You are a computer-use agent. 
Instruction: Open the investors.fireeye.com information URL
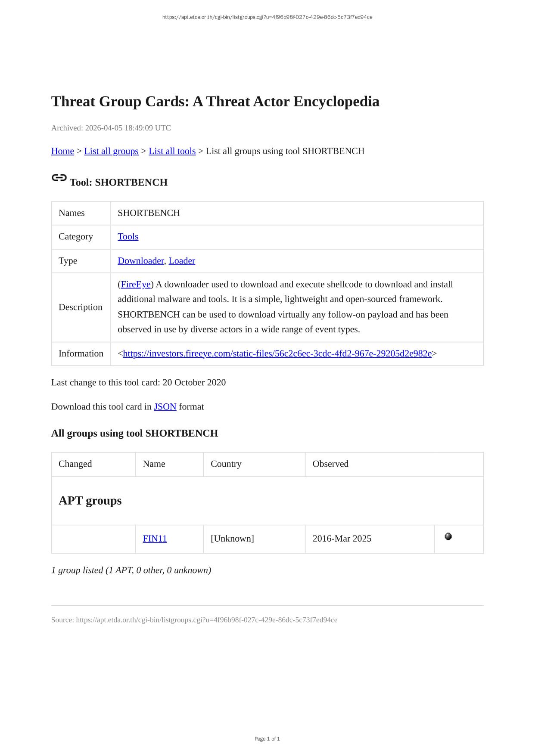[277, 353]
